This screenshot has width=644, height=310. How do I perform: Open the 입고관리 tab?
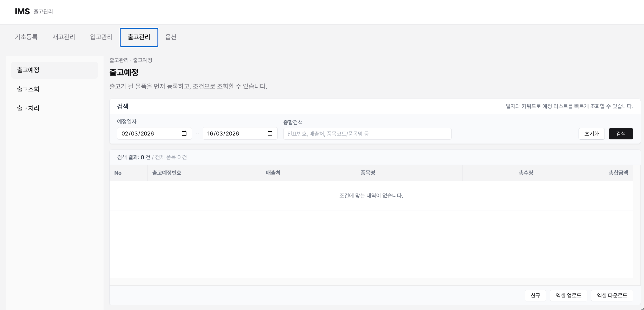point(101,37)
